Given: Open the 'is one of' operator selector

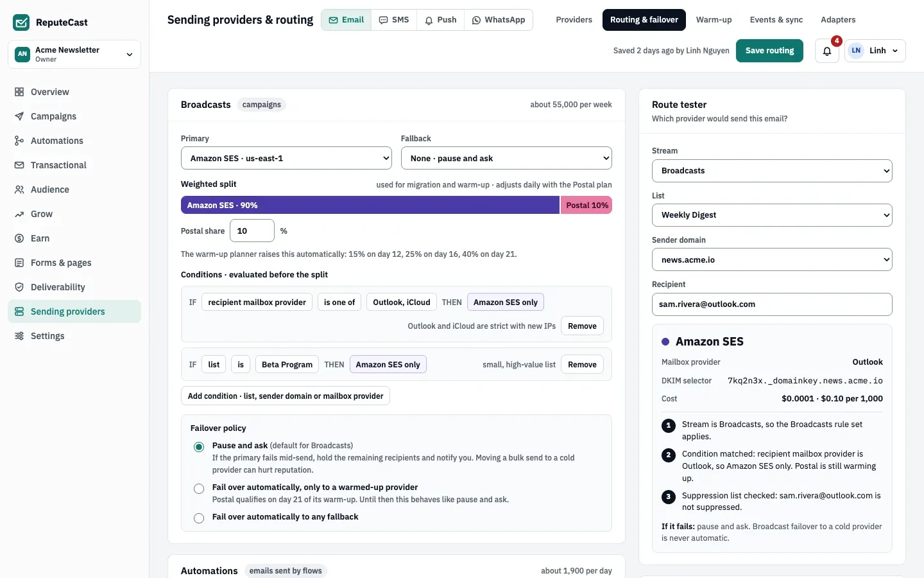Looking at the screenshot, I should coord(339,302).
